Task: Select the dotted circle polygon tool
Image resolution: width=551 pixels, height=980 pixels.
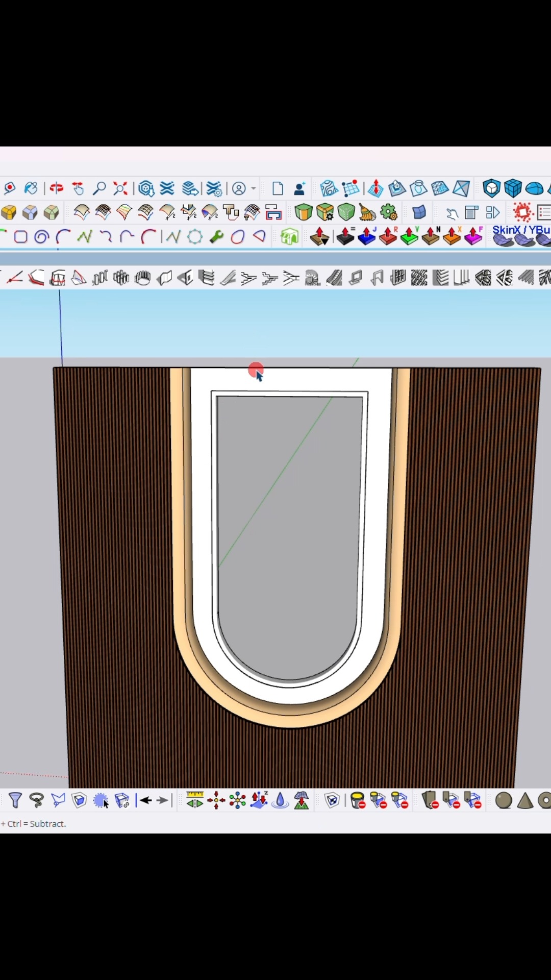Action: (195, 237)
